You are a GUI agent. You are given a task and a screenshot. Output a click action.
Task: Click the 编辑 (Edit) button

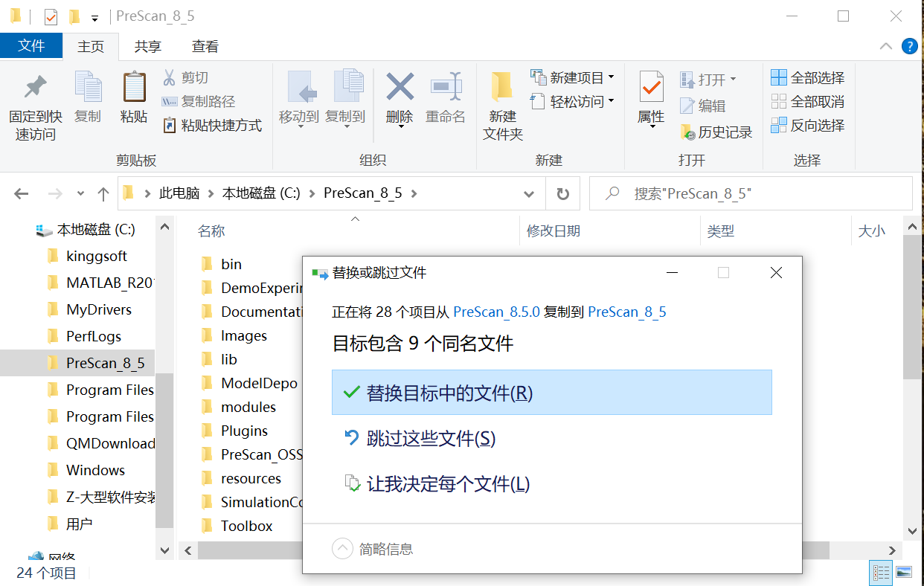pyautogui.click(x=702, y=106)
